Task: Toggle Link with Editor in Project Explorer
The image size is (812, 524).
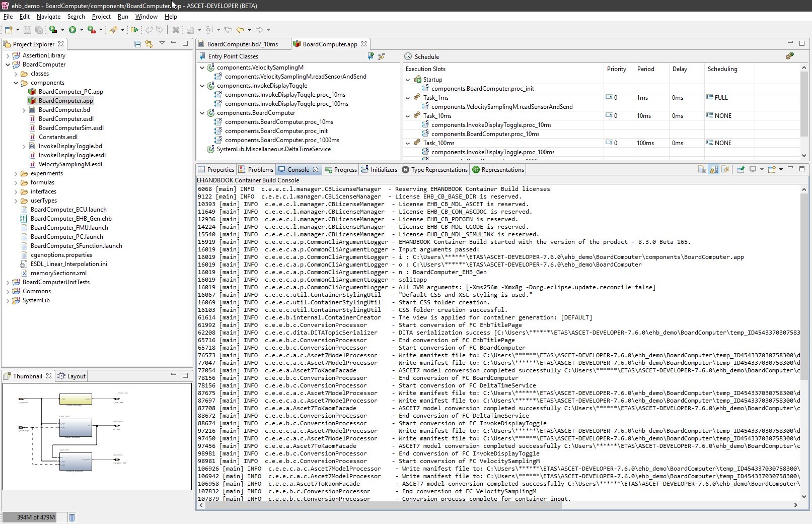Action: (x=149, y=44)
